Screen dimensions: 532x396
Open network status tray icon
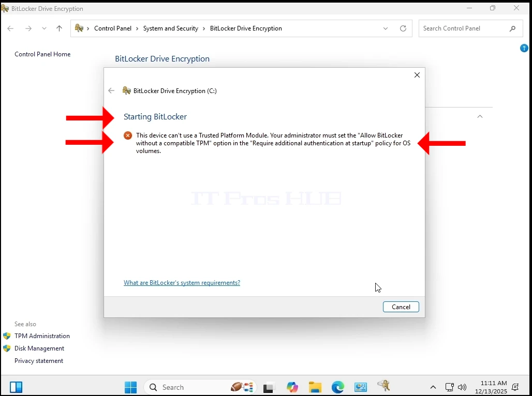point(450,387)
